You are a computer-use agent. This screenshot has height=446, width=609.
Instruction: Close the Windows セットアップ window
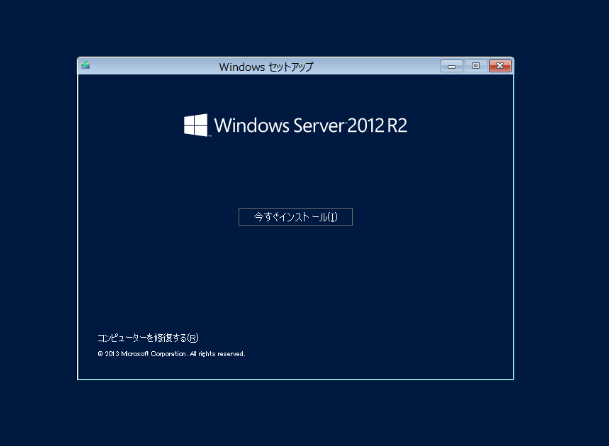(x=500, y=66)
